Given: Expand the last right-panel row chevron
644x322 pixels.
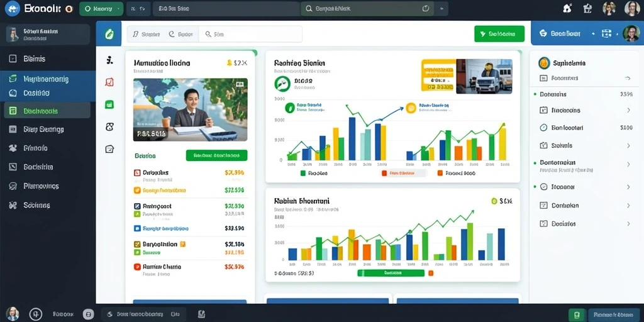Looking at the screenshot, I should [x=628, y=224].
